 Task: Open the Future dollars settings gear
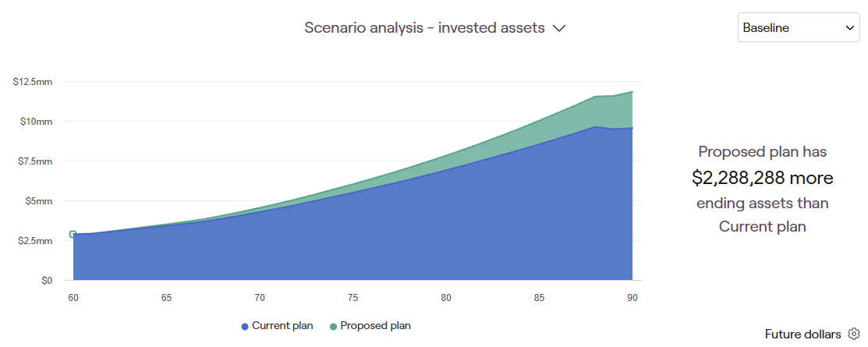(853, 335)
